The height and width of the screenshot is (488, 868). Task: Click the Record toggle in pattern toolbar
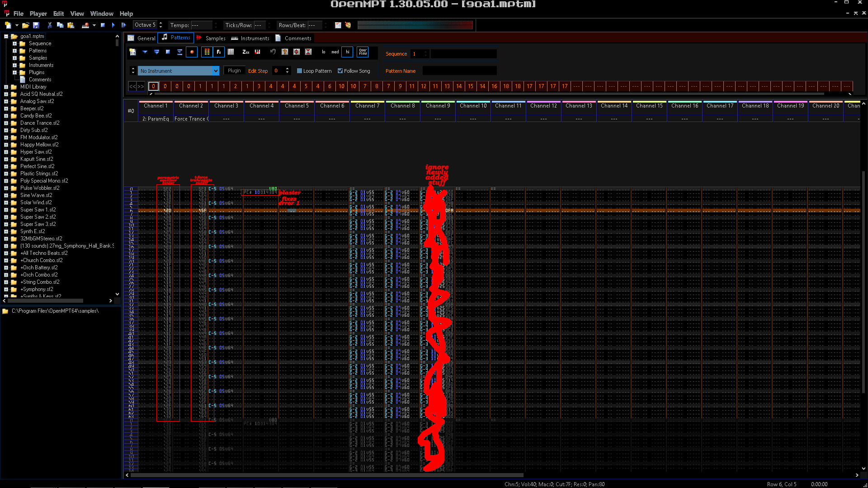point(192,52)
